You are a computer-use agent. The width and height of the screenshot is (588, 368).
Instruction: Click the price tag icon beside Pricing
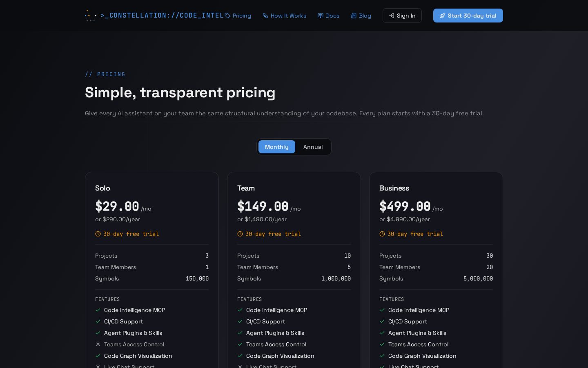(227, 16)
